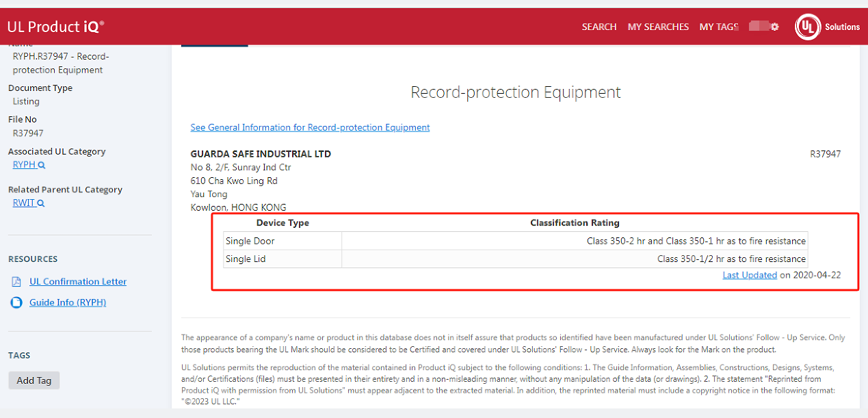Open the RYPH associated category link
This screenshot has width=868, height=418.
24,165
